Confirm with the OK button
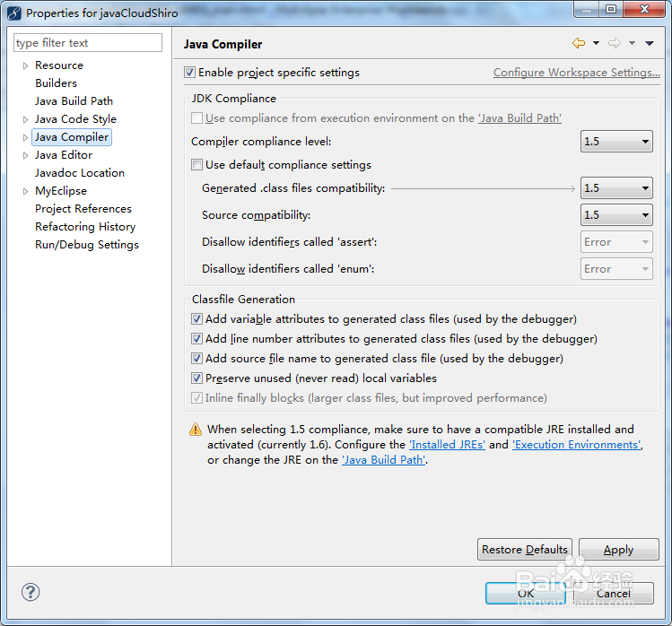 [526, 594]
